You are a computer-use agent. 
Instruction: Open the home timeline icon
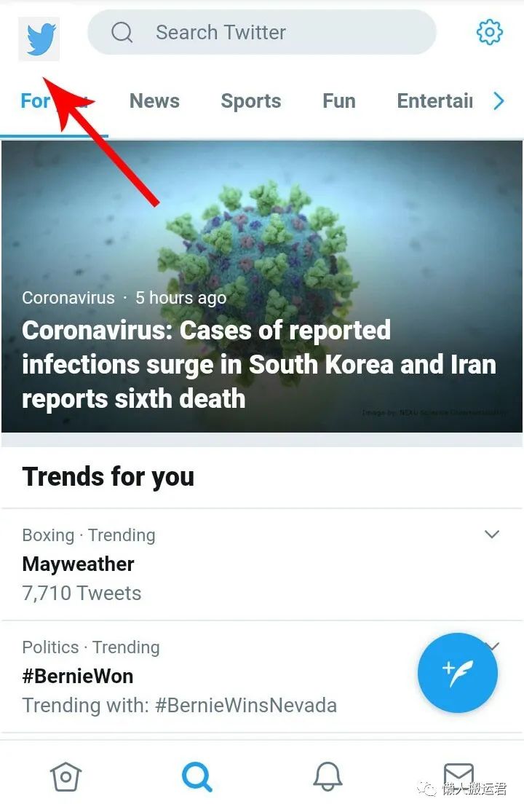click(x=65, y=776)
